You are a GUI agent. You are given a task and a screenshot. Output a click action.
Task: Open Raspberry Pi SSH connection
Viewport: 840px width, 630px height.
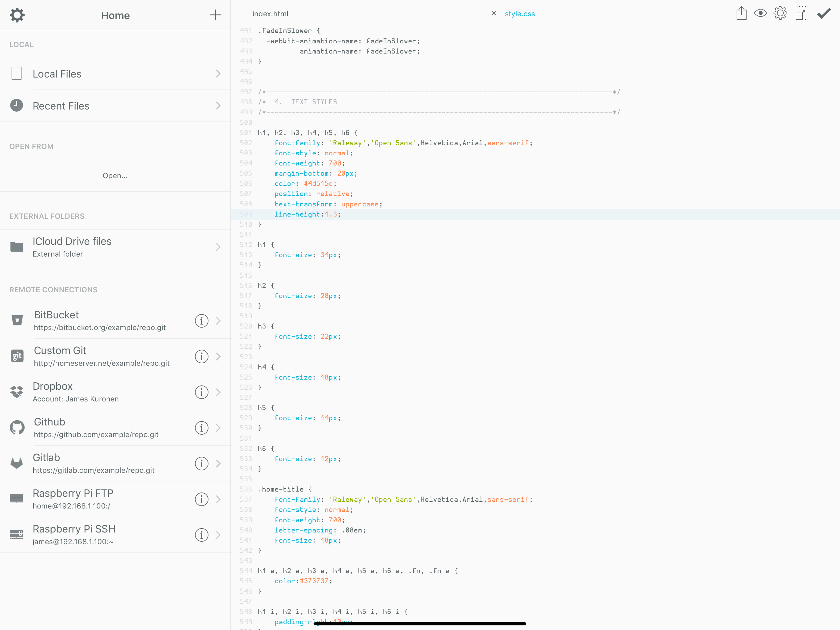pos(115,535)
